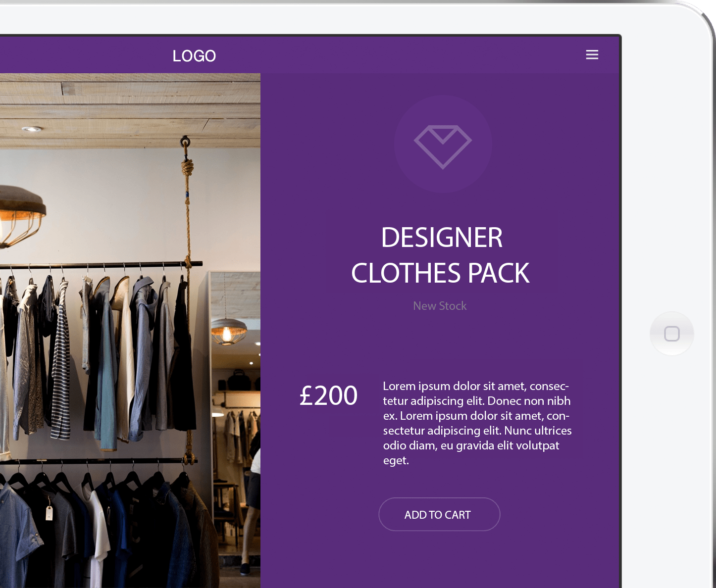Click the Lorem ipsum description paragraph
Image resolution: width=716 pixels, height=588 pixels.
pyautogui.click(x=477, y=423)
